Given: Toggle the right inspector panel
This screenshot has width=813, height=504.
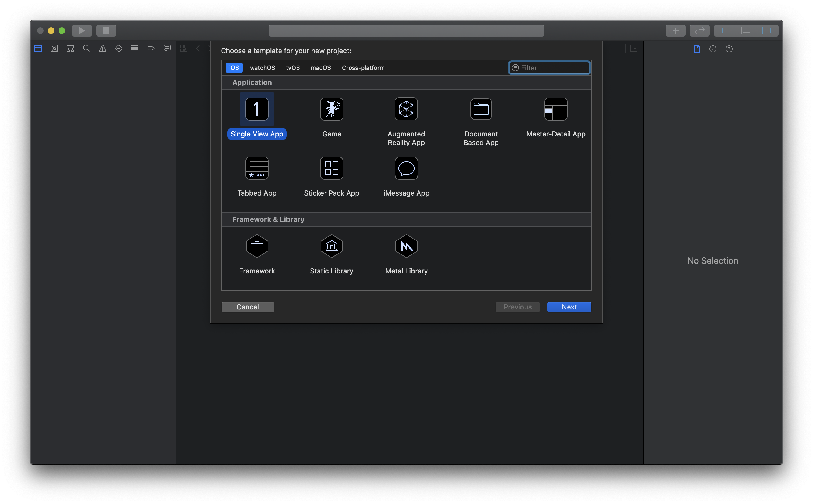Looking at the screenshot, I should pos(767,31).
